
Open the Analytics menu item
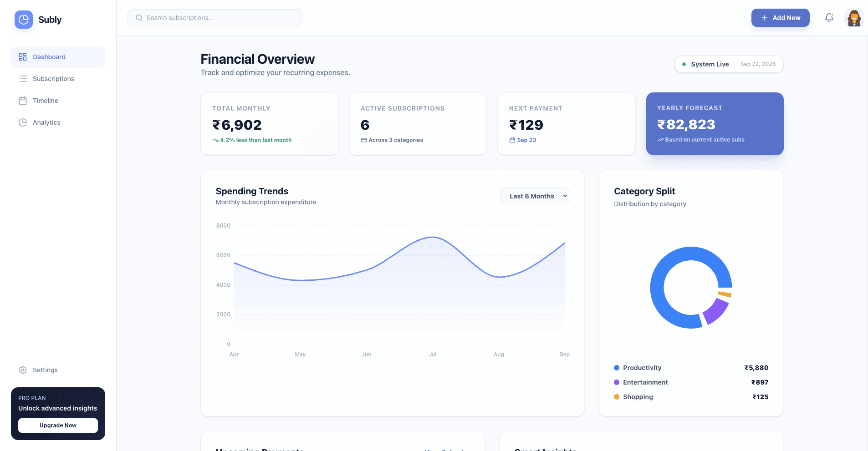coord(58,122)
